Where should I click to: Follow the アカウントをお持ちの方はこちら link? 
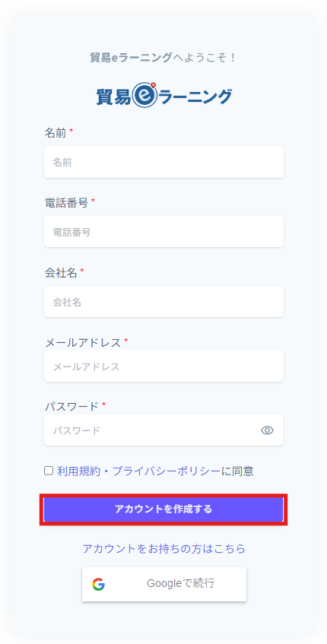163,549
